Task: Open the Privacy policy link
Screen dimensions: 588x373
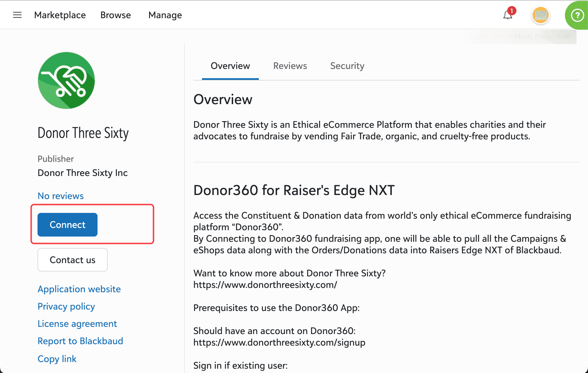Action: 66,306
